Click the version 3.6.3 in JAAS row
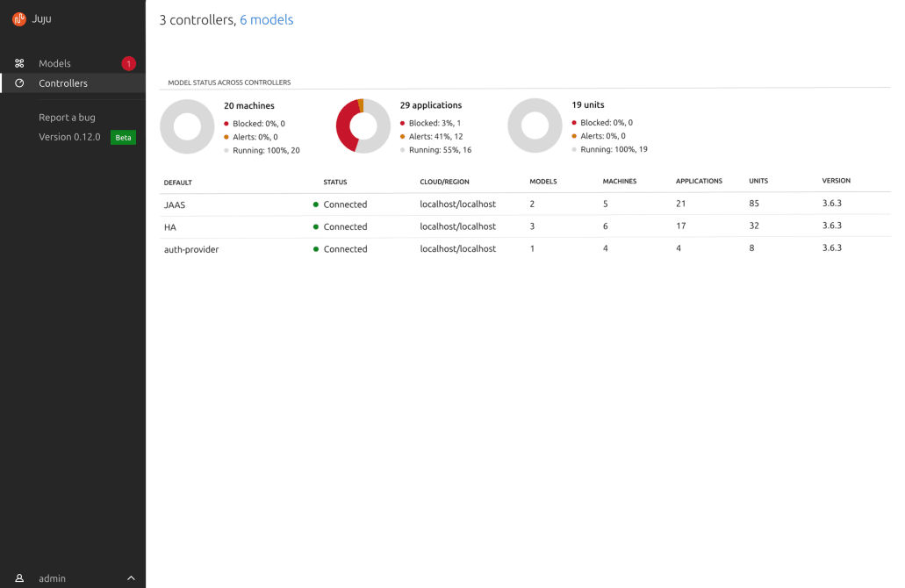 [831, 203]
